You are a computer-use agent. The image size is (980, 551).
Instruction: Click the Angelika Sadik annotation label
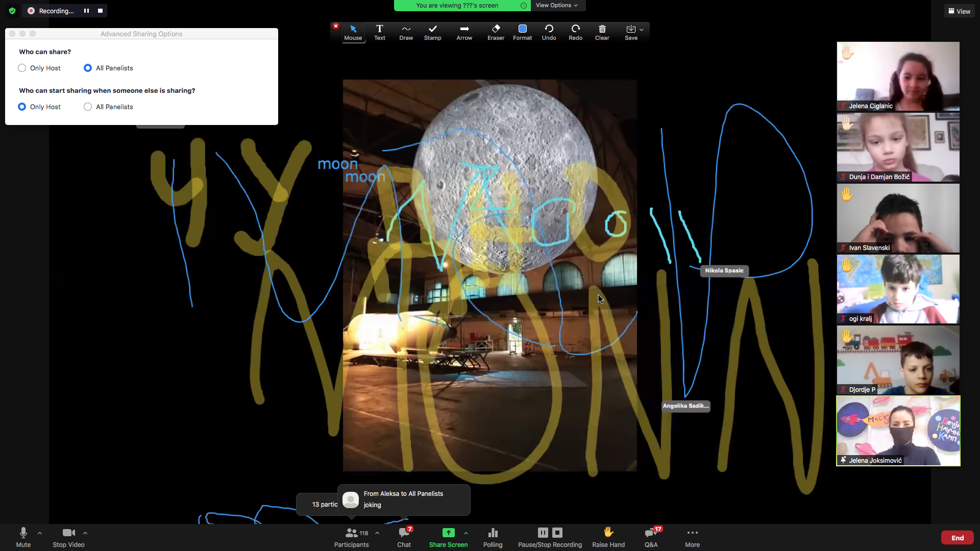(685, 406)
